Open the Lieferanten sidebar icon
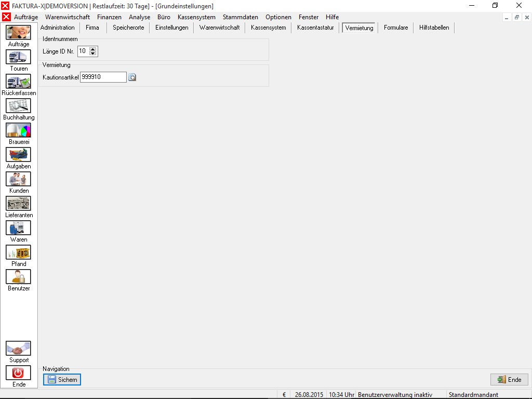Screen dimensions: 532x399 [18, 203]
